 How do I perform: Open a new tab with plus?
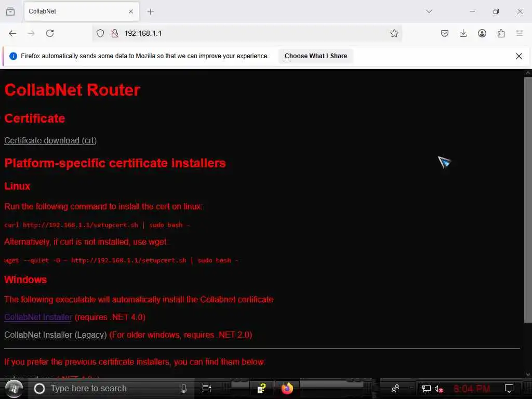(x=150, y=11)
